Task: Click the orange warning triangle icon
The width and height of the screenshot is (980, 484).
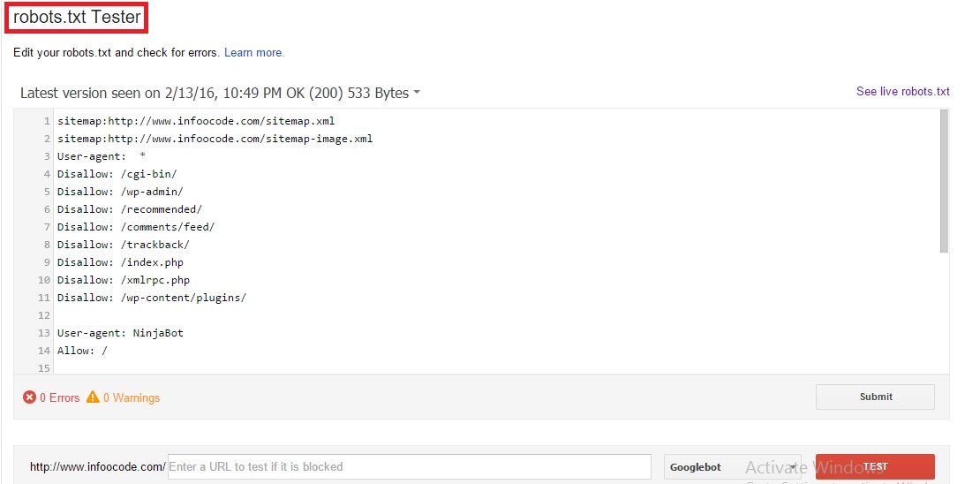Action: [x=93, y=398]
